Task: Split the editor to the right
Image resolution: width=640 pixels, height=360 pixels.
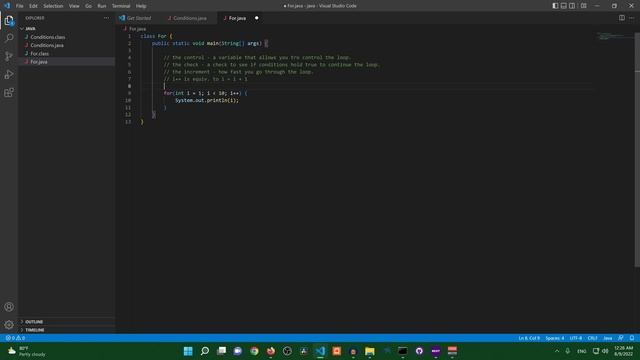Action: [x=622, y=18]
